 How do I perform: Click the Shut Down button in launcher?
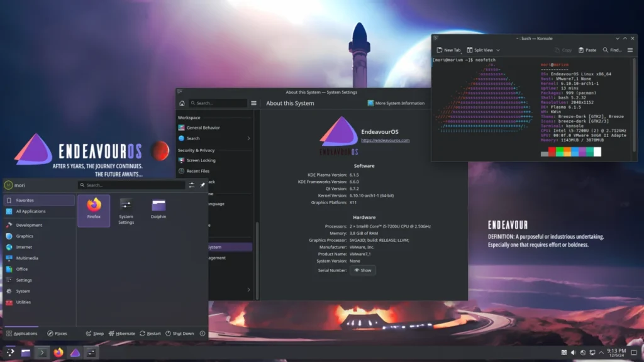[x=180, y=334]
